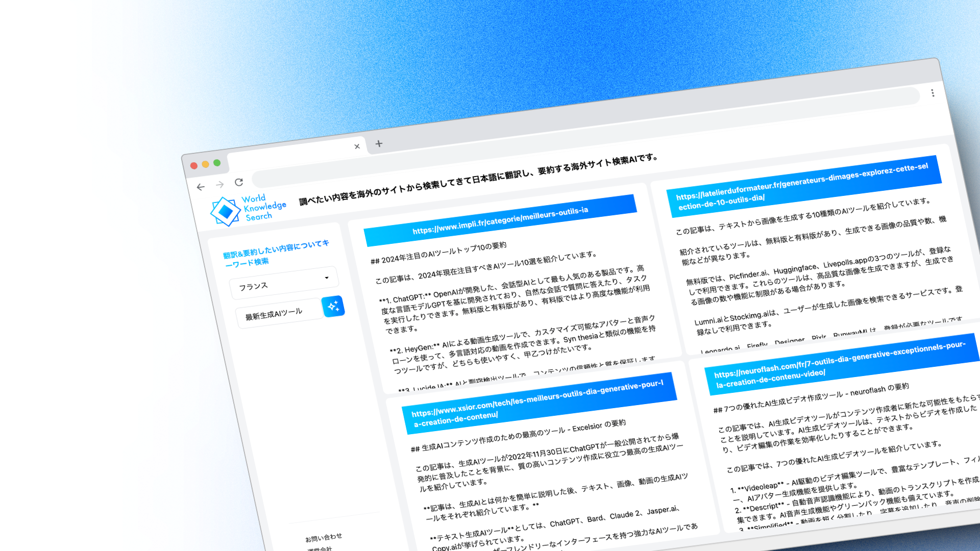980x551 pixels.
Task: Click the 運営会社 footer link
Action: point(320,549)
